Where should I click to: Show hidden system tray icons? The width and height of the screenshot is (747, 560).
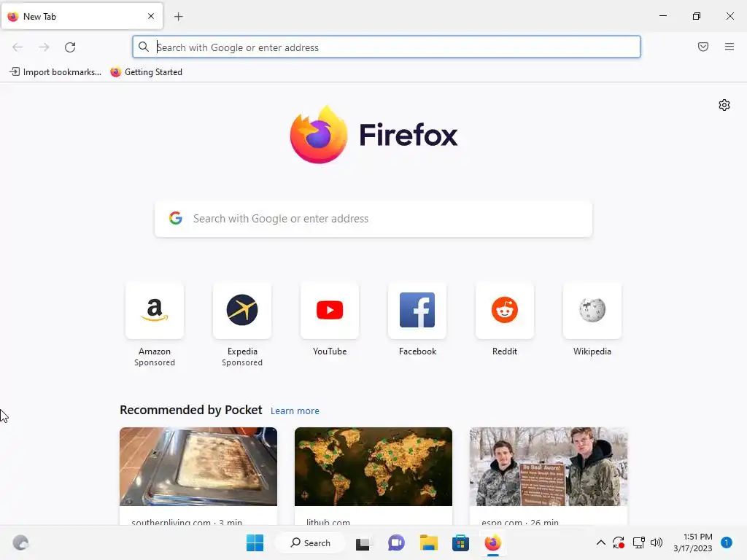click(x=601, y=542)
